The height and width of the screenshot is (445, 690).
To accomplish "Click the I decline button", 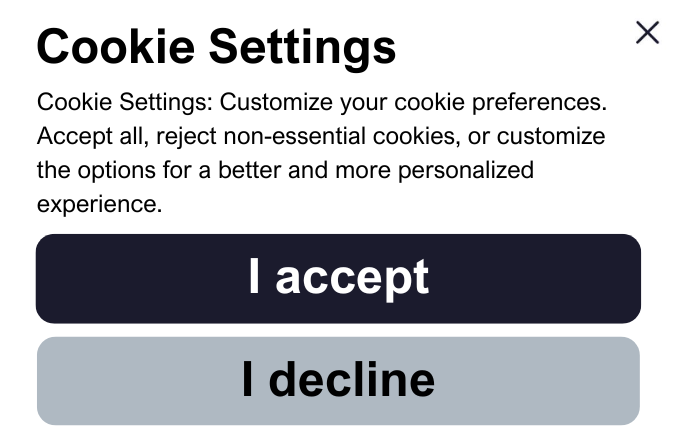I will [338, 381].
